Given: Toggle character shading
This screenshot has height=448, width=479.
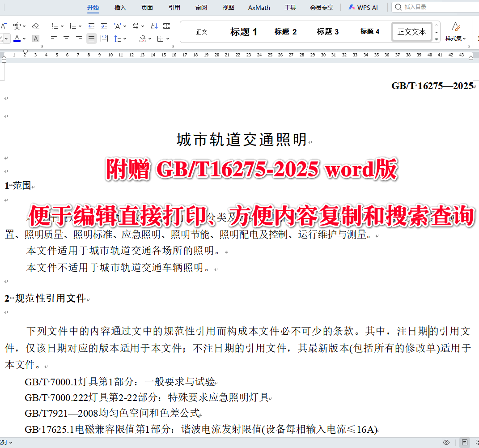Looking at the screenshot, I should 35,39.
